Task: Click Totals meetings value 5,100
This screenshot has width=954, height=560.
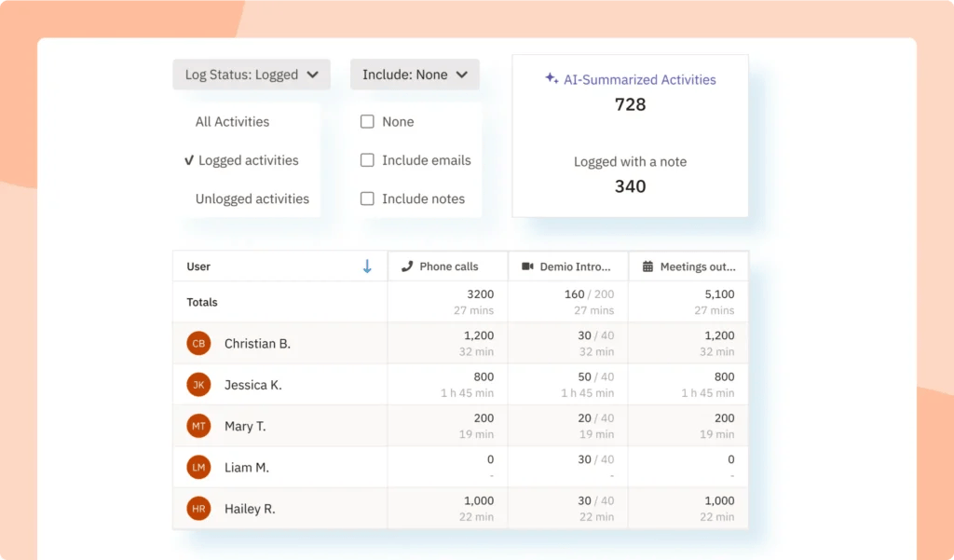Action: click(x=719, y=294)
